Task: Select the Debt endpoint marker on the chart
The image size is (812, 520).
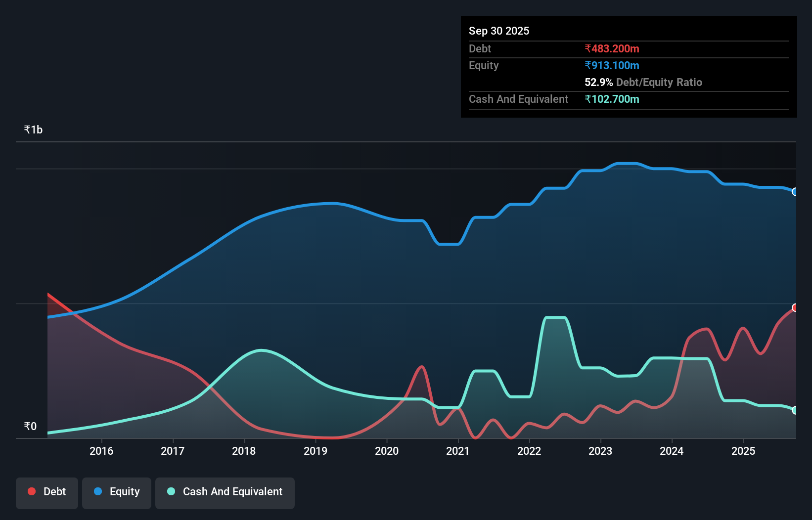Action: coord(795,307)
